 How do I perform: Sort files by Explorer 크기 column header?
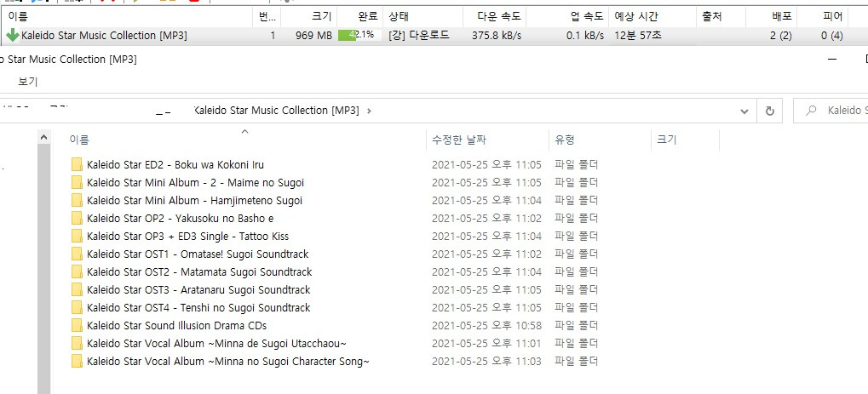(x=666, y=140)
